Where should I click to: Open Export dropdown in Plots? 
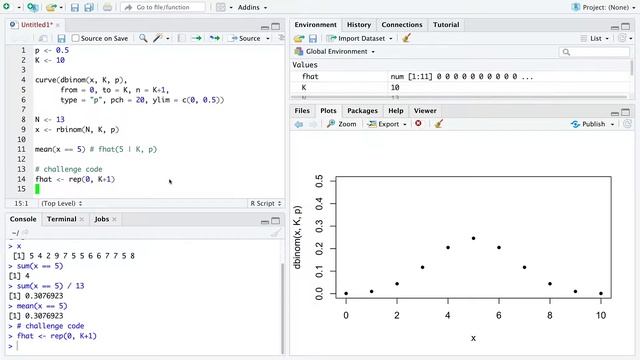pos(387,124)
